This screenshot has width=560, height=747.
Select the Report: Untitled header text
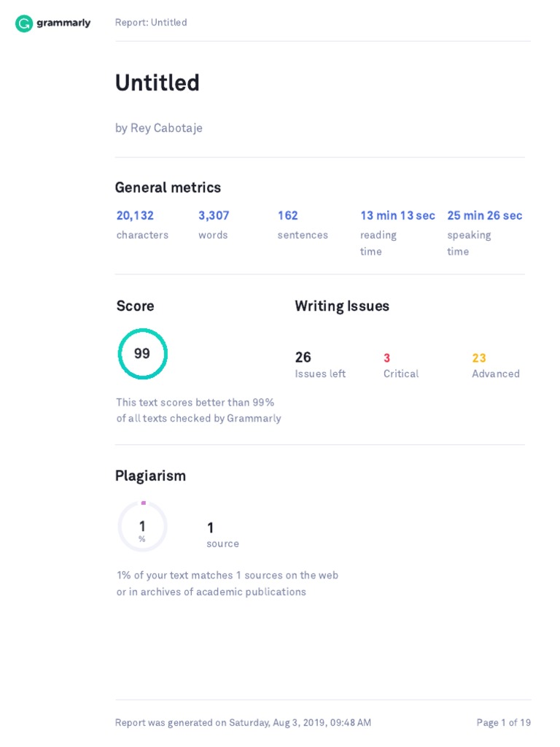(x=151, y=23)
